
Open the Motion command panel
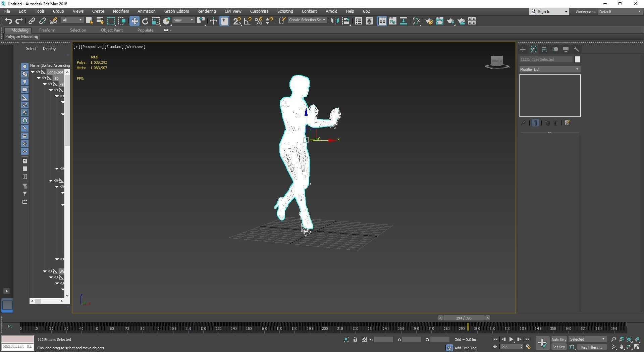click(x=555, y=49)
